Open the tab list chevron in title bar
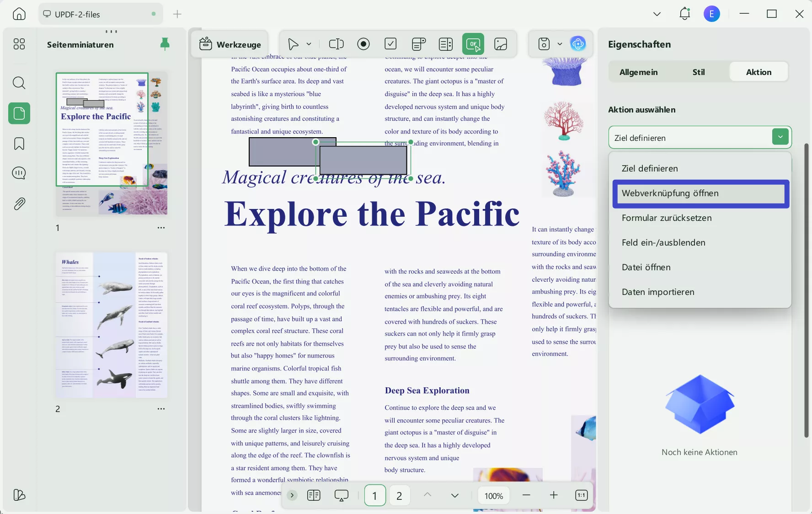Screen dimensions: 812x514 coord(657,14)
